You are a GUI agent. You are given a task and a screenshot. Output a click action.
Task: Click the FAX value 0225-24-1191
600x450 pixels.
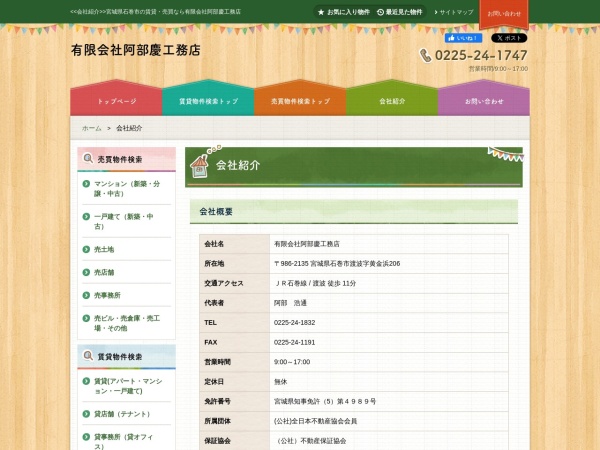pos(294,342)
